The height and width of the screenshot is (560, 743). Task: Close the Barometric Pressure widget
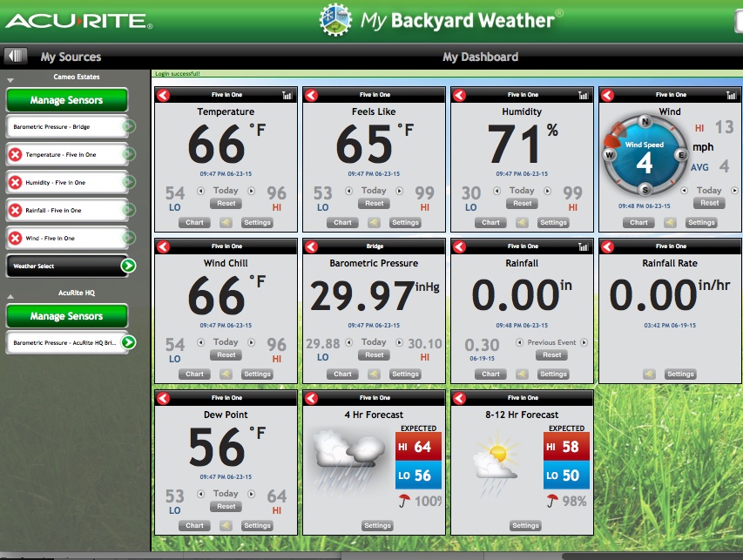(x=311, y=246)
